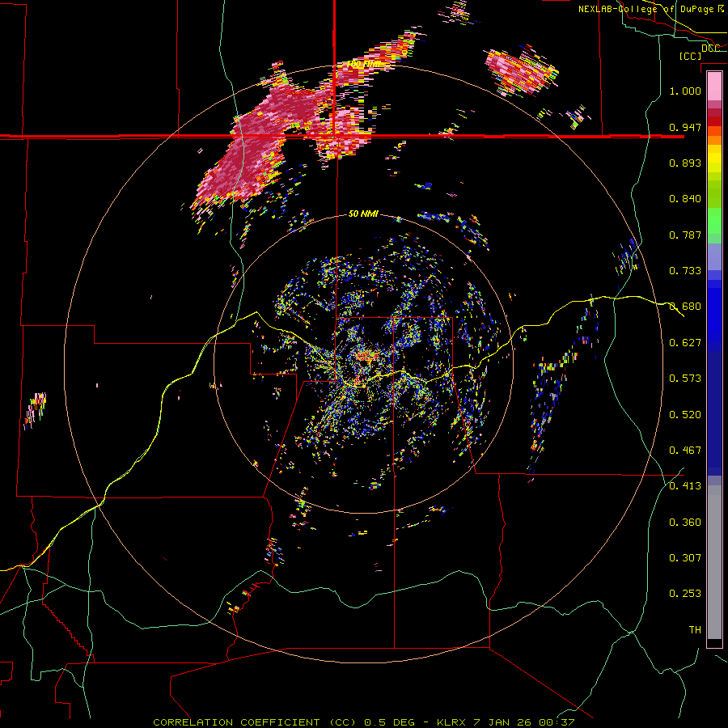Pick the light pink color band near 1.000

point(714,87)
